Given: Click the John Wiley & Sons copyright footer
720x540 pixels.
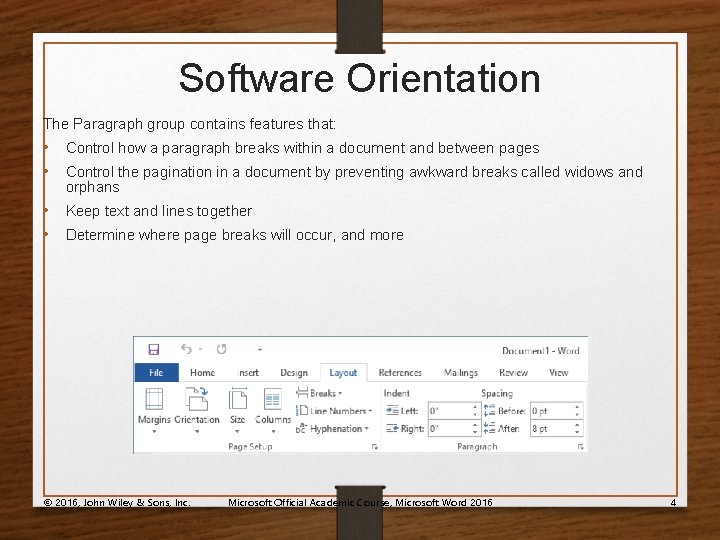Looking at the screenshot, I should point(117,502).
